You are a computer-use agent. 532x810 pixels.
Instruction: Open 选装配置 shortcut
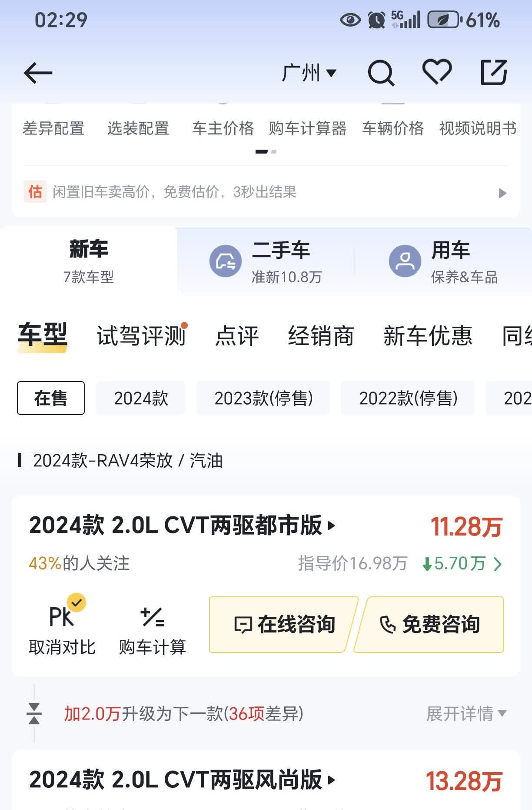coord(138,128)
